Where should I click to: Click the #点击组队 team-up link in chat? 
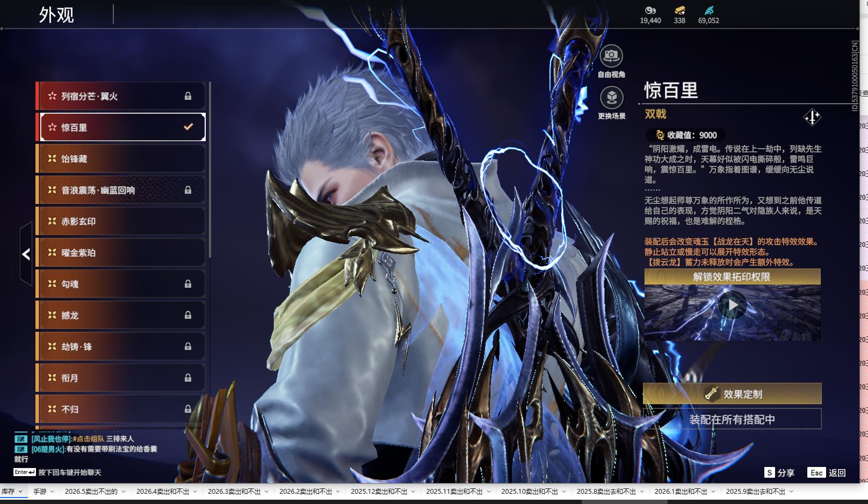(89, 439)
